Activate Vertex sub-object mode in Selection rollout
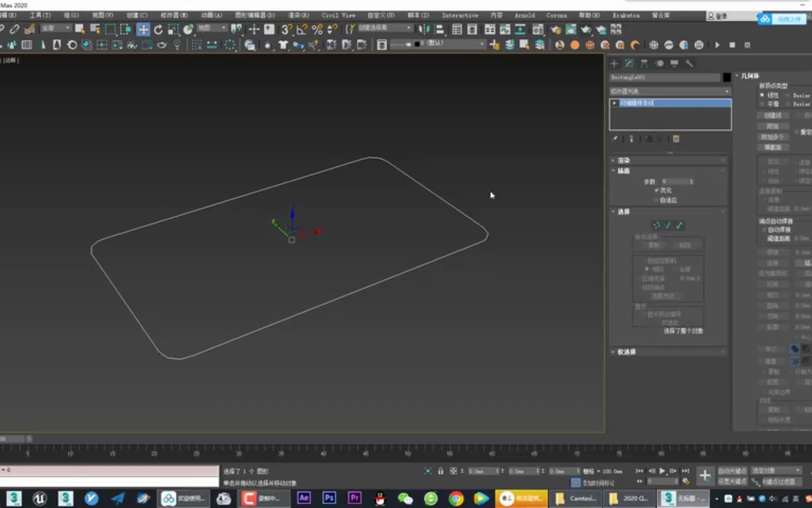 tap(656, 225)
